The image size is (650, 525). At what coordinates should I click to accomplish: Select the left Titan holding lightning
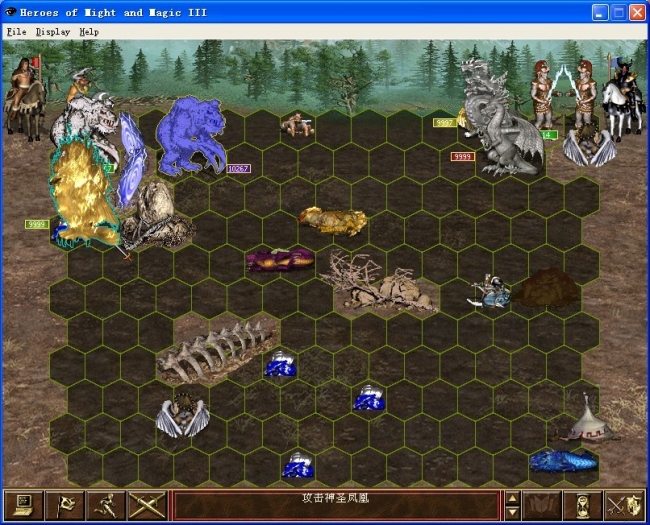[544, 95]
